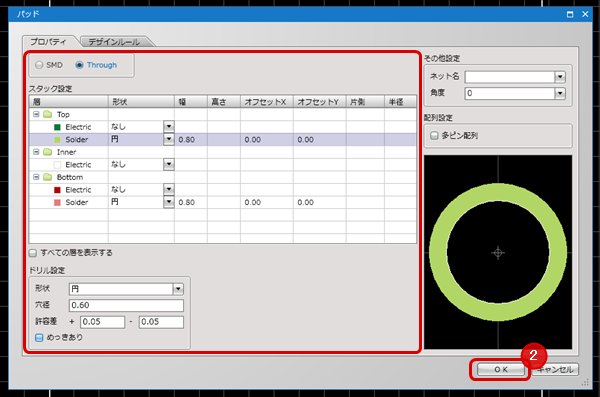The width and height of the screenshot is (600, 397).
Task: Open shape dropdown for Top Electric
Action: coord(169,126)
